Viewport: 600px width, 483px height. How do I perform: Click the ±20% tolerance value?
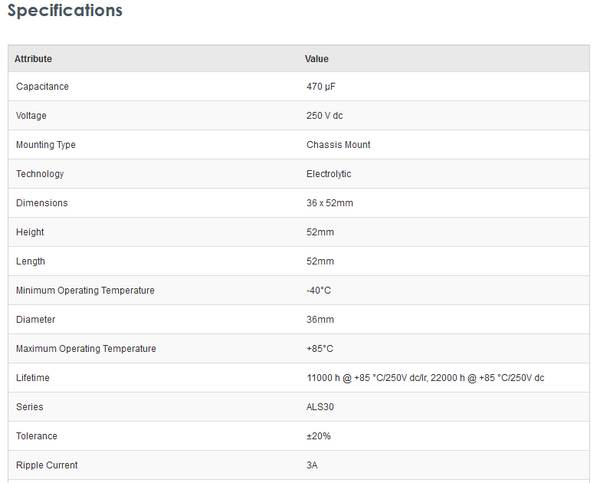[319, 435]
